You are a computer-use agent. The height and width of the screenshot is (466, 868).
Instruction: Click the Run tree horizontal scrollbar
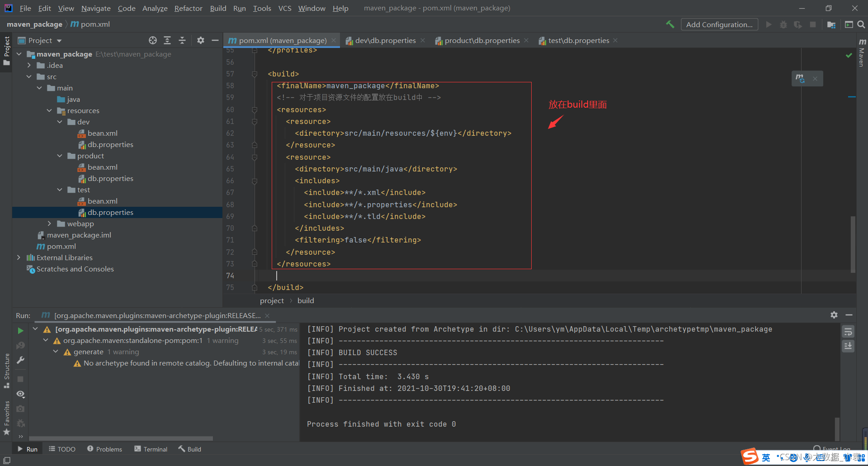tap(121, 438)
